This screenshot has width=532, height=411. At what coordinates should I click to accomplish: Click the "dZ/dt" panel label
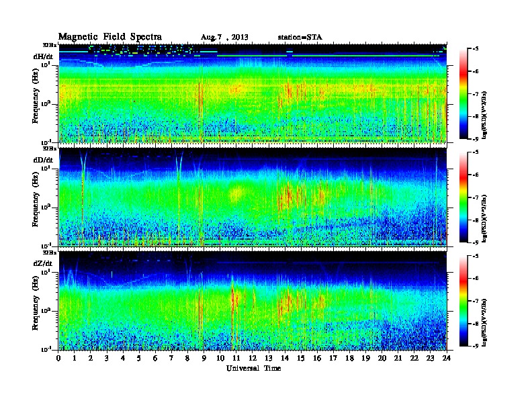click(43, 263)
